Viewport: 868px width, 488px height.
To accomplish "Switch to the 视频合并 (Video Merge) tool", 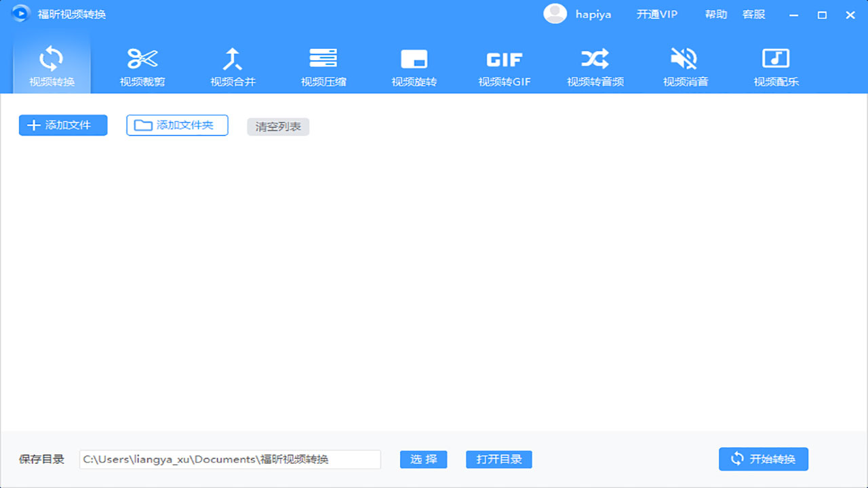I will [233, 64].
